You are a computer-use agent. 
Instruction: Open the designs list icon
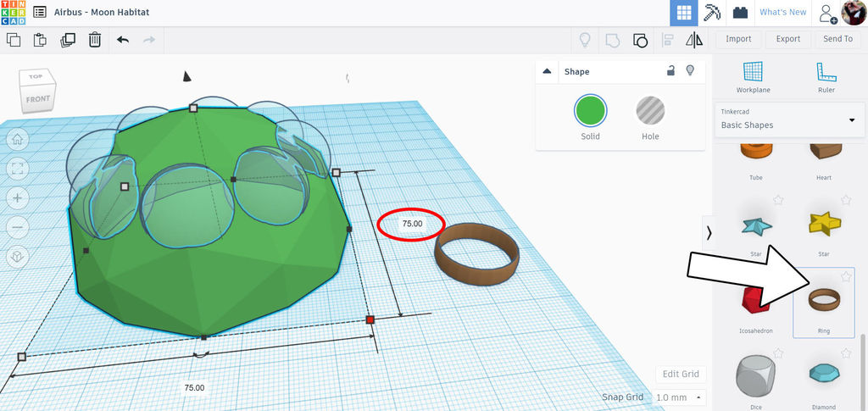tap(40, 12)
